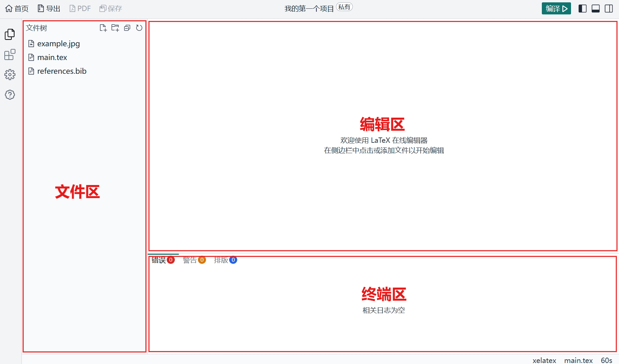Image resolution: width=619 pixels, height=364 pixels.
Task: Open main.tex from the file tree
Action: coord(52,58)
